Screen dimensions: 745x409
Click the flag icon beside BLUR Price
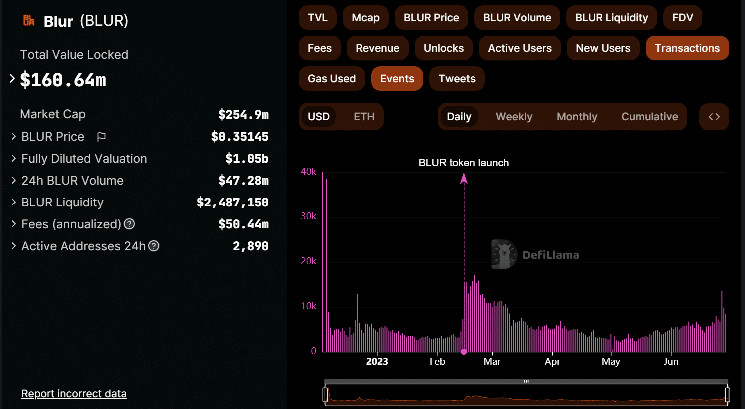coord(101,137)
